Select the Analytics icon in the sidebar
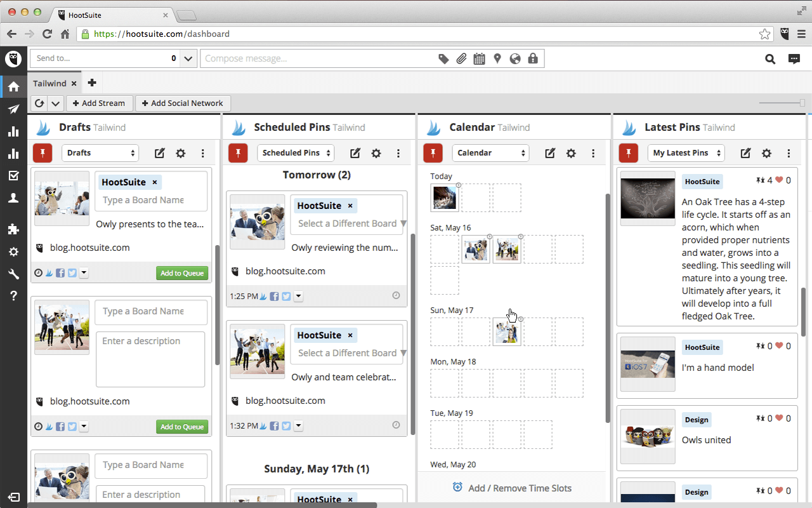The image size is (812, 508). tap(13, 131)
